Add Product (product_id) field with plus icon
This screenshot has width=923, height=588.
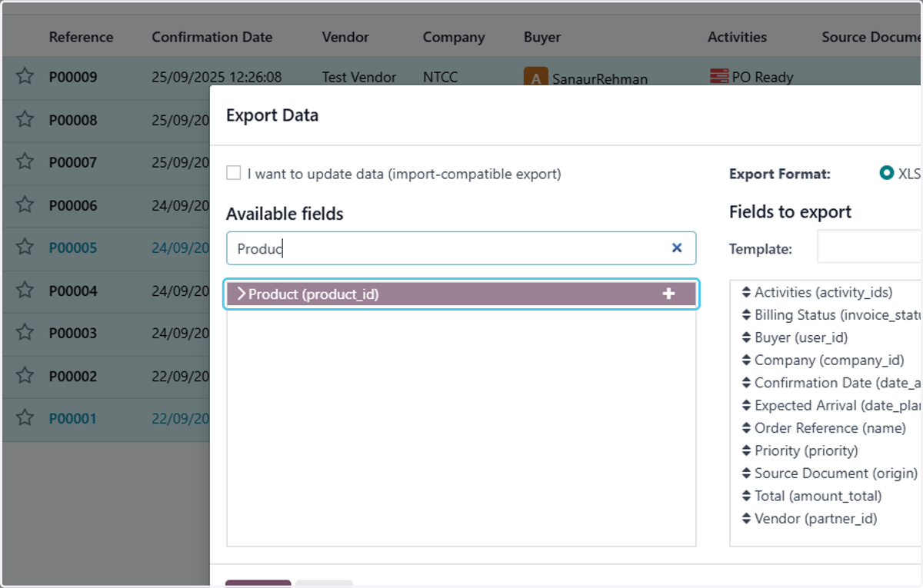668,294
